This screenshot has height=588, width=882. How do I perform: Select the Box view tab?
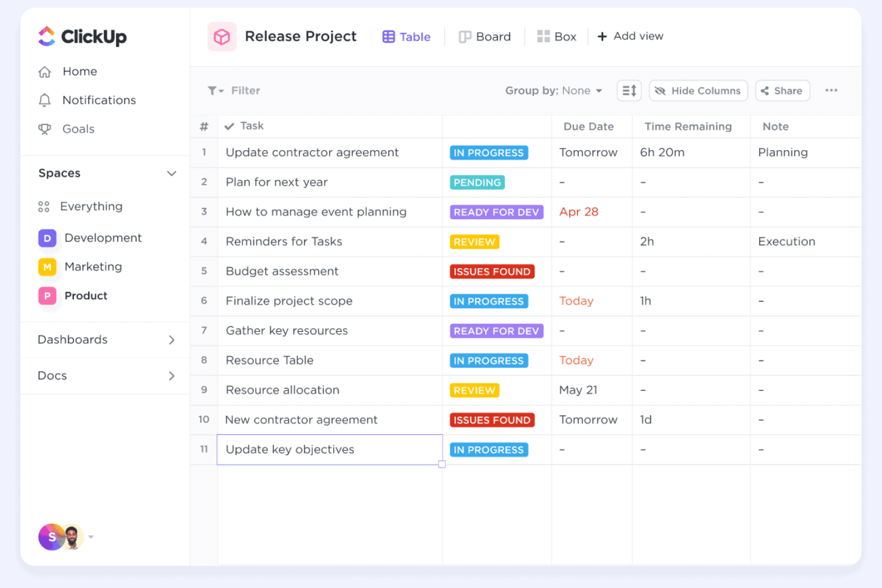[x=556, y=36]
